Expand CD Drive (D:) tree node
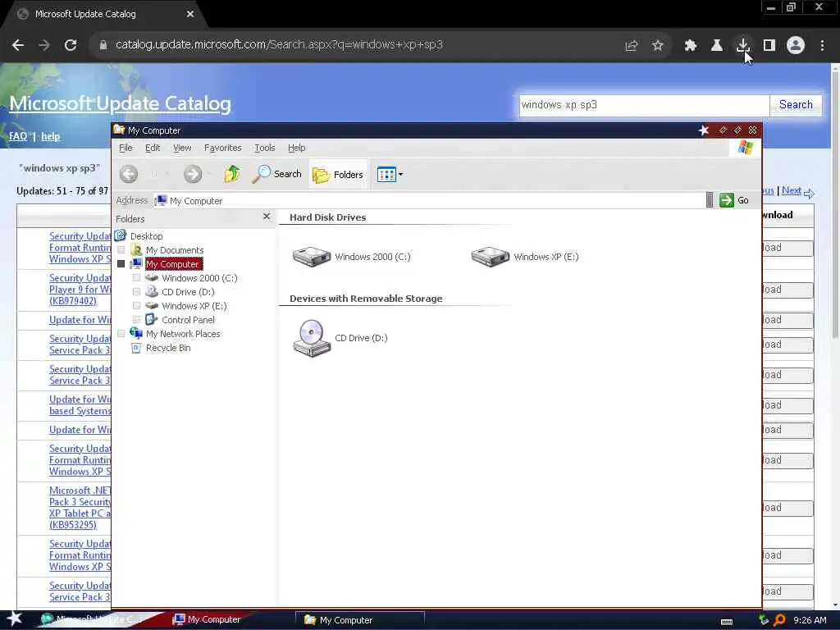Image resolution: width=840 pixels, height=630 pixels. tap(137, 292)
